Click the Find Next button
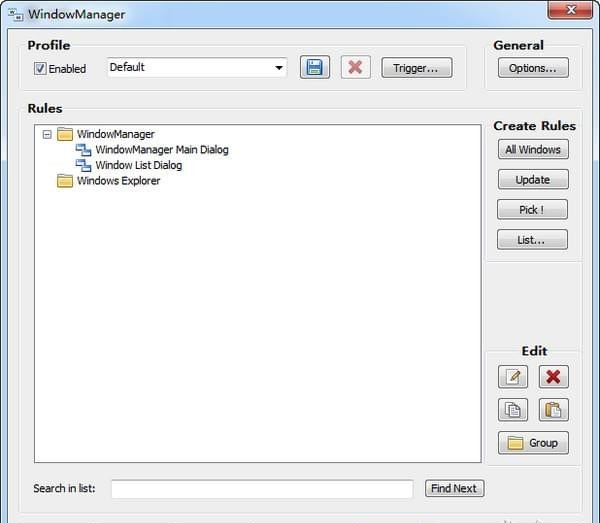 click(x=454, y=488)
